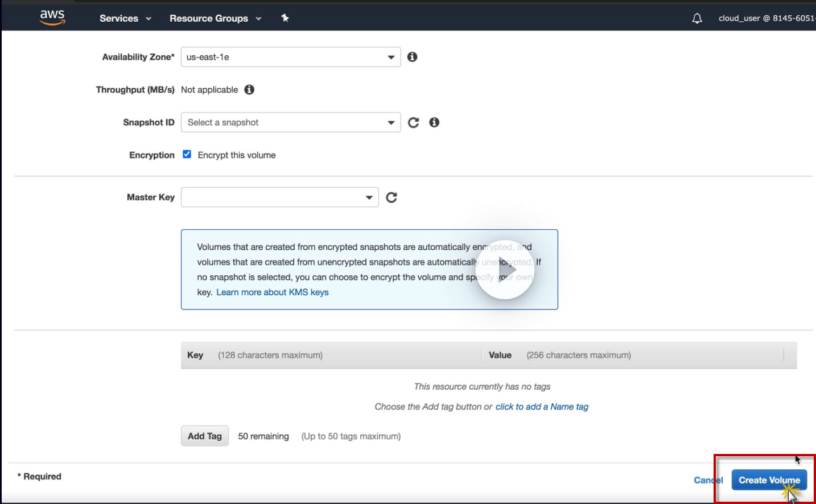
Task: Show Availability Zone info tooltip icon
Action: click(413, 57)
